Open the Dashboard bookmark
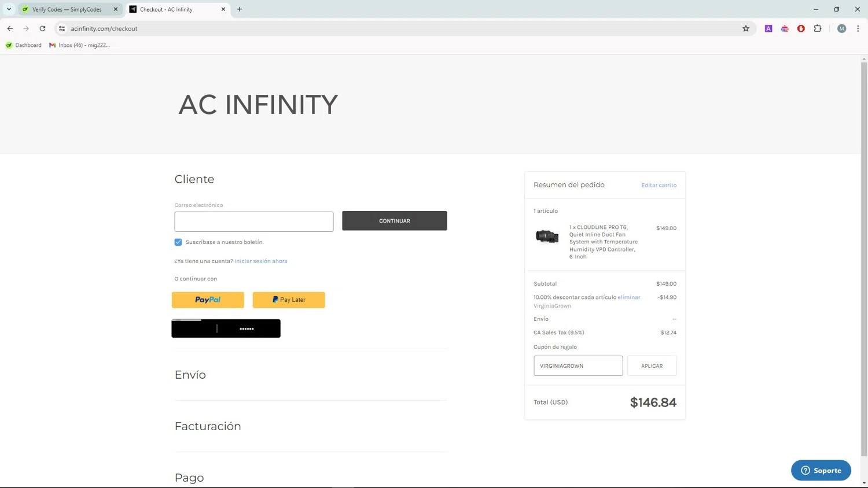Image resolution: width=868 pixels, height=488 pixels. 24,45
